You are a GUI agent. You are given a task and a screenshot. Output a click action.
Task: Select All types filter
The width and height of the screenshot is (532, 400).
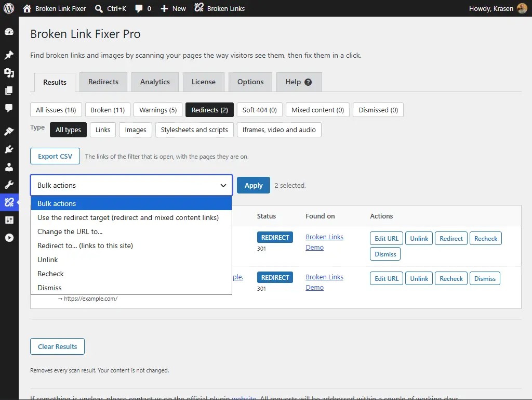coord(68,130)
